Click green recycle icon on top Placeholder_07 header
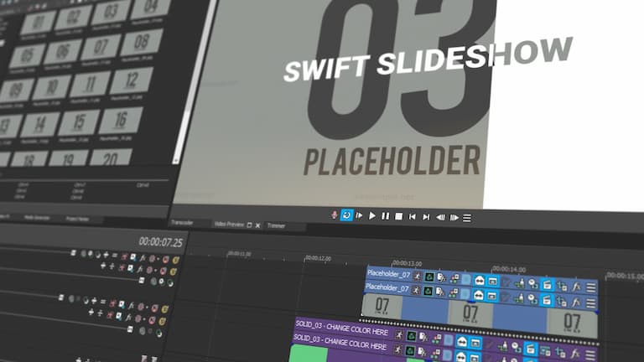Viewport: 644px width, 362px height. (x=429, y=277)
